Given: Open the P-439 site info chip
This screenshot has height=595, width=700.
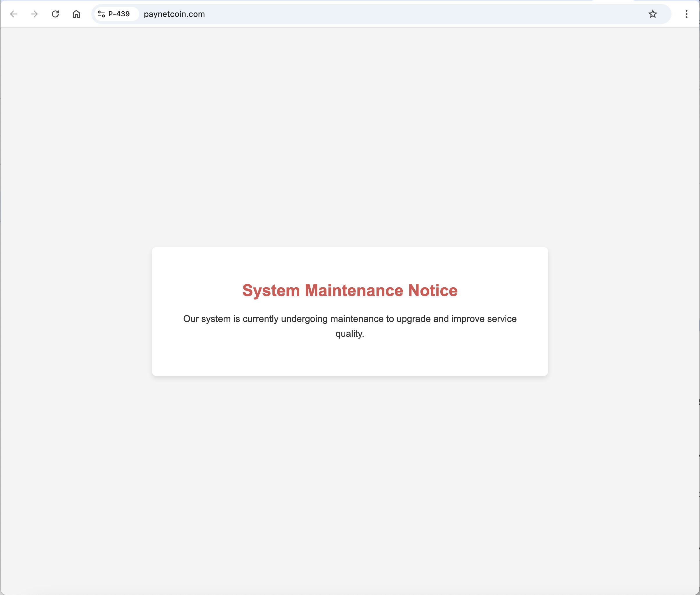Looking at the screenshot, I should pos(119,14).
